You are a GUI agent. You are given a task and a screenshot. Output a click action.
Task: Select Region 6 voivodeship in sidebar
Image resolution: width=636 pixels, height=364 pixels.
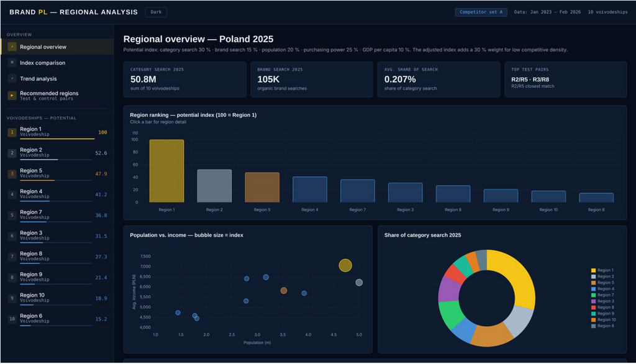tap(57, 319)
